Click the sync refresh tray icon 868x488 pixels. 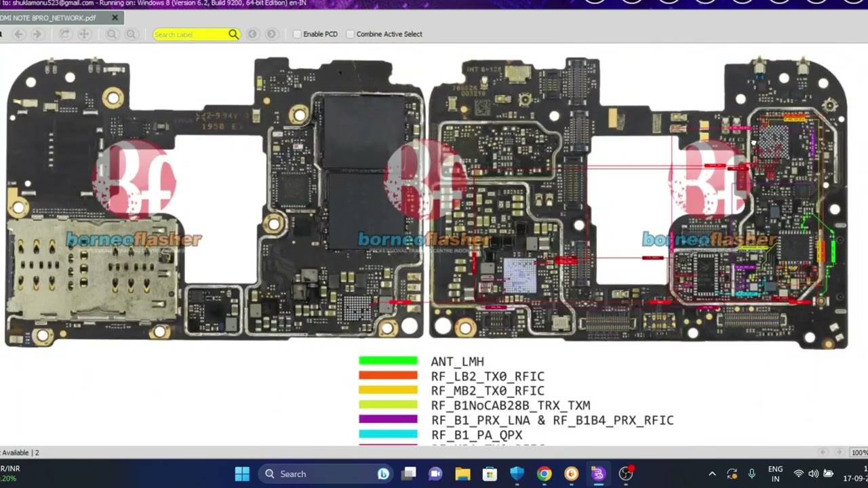pyautogui.click(x=732, y=474)
